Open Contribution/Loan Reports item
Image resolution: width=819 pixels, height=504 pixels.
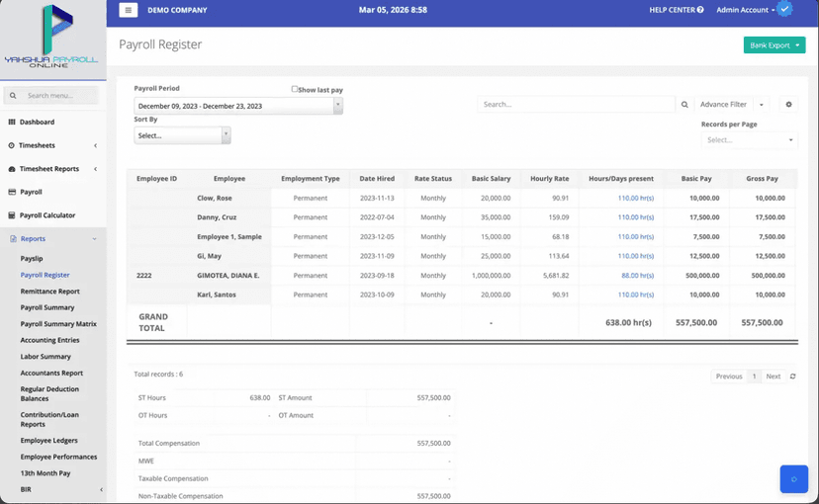49,419
